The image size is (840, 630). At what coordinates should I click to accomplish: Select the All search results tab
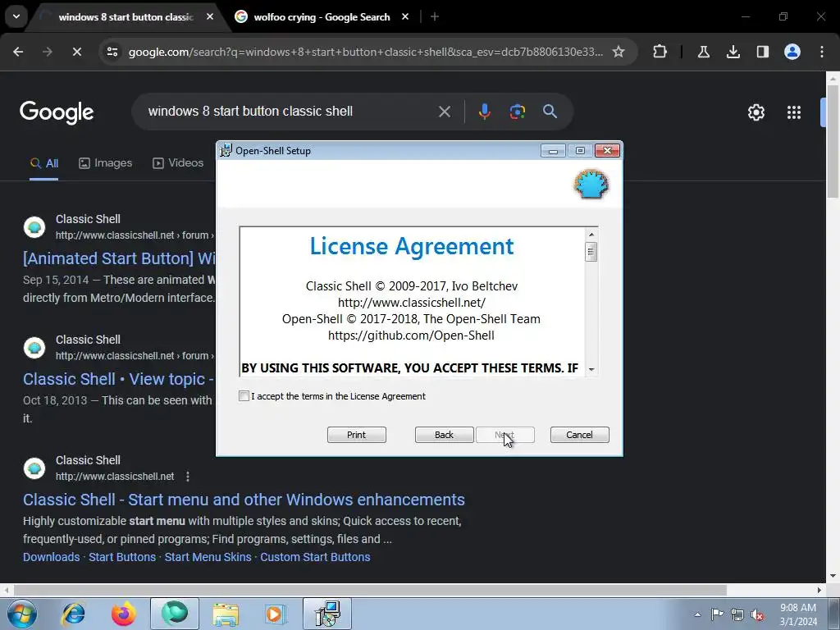[x=44, y=163]
